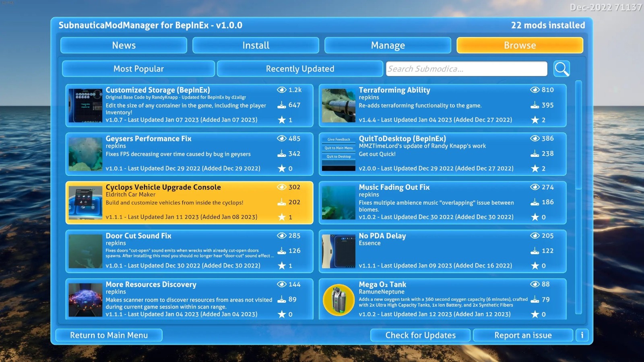
Task: Click the Search Submodica text field
Action: tap(466, 69)
